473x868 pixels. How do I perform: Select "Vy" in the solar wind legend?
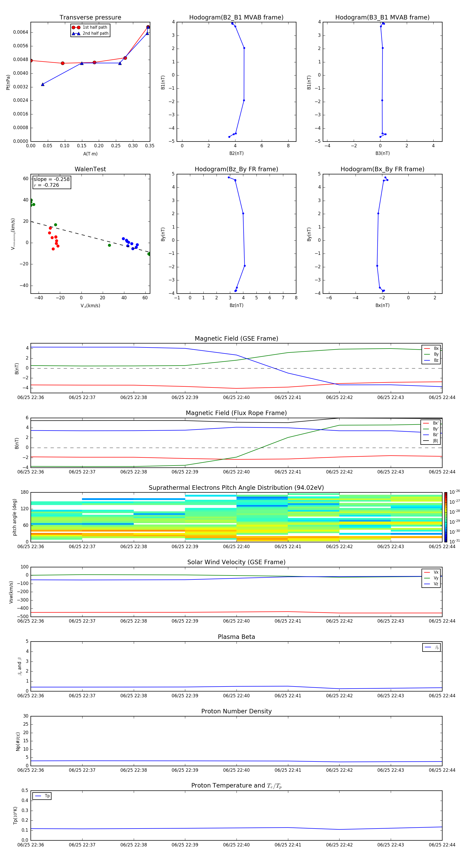(x=431, y=578)
